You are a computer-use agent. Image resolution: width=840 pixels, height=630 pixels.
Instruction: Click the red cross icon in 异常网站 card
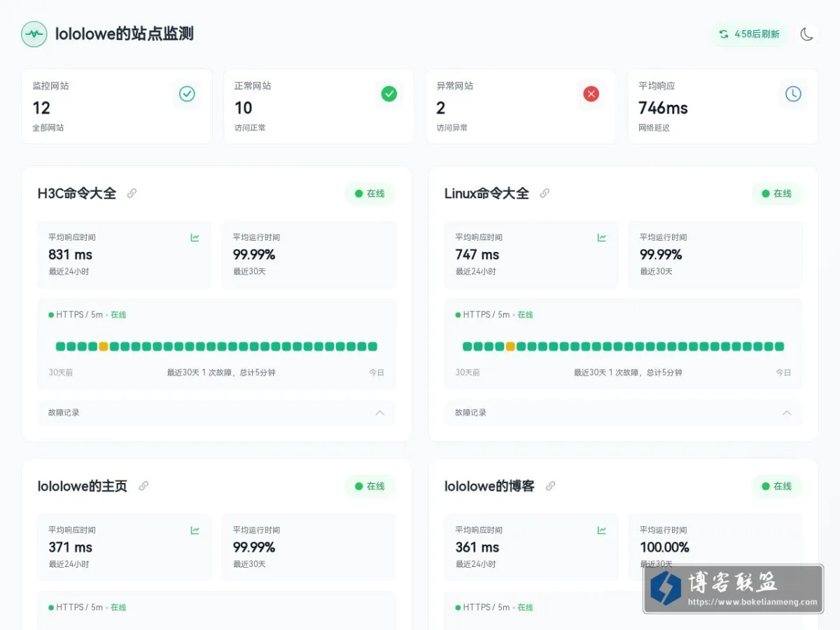point(591,94)
